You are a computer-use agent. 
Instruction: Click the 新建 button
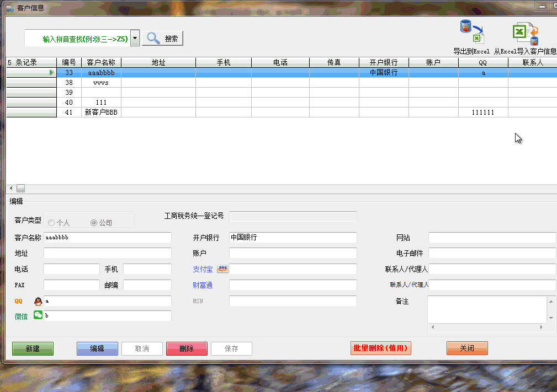33,348
